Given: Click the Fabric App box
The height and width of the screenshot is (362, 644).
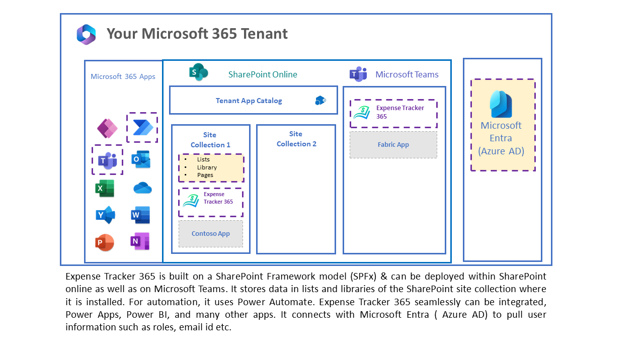Looking at the screenshot, I should pyautogui.click(x=393, y=145).
